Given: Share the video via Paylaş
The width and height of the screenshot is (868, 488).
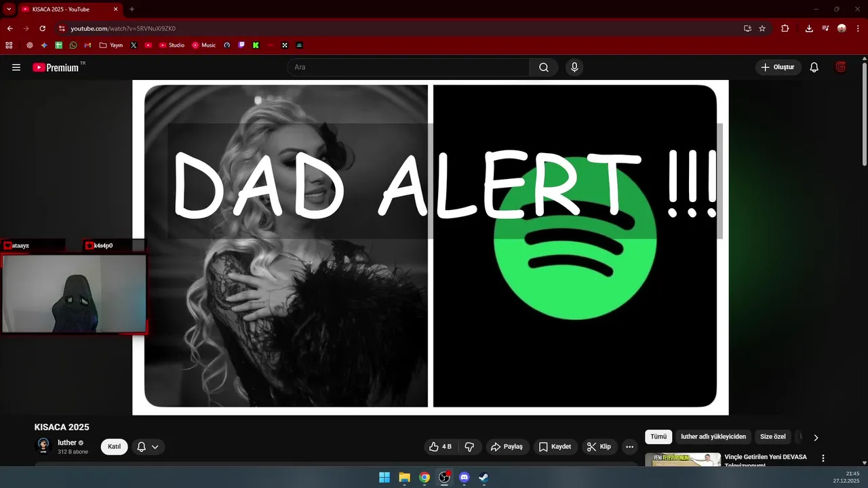Looking at the screenshot, I should (507, 447).
